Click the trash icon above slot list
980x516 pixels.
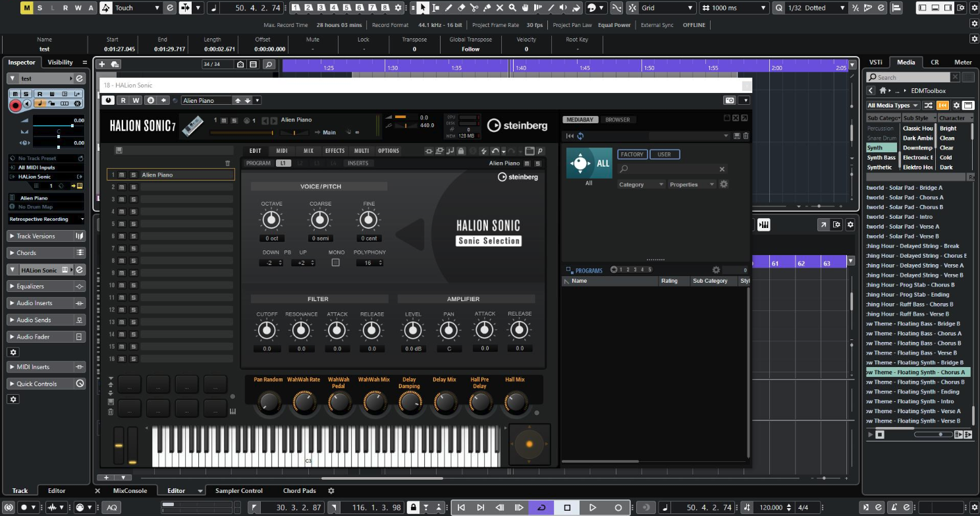tap(228, 163)
